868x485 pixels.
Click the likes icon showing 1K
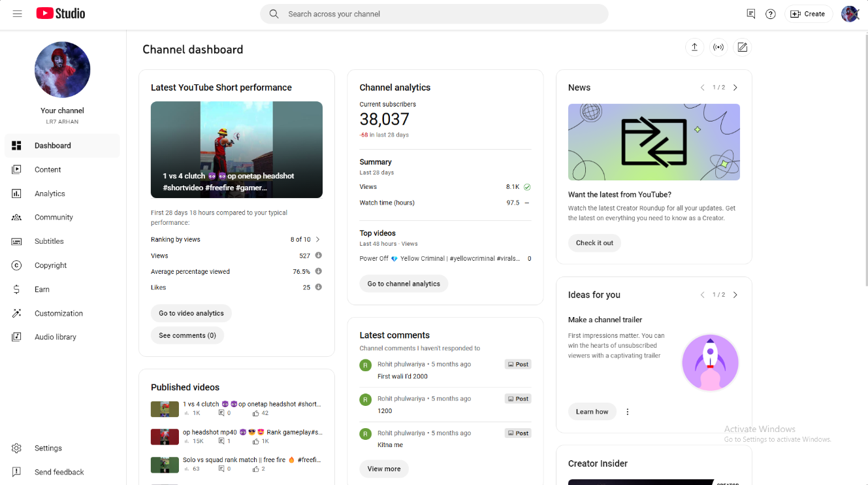click(x=257, y=441)
